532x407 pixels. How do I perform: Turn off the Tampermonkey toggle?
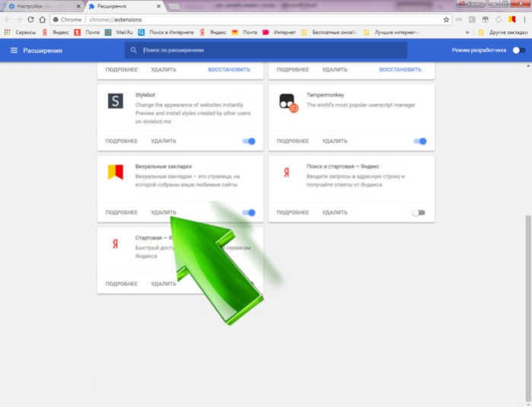[x=420, y=141]
